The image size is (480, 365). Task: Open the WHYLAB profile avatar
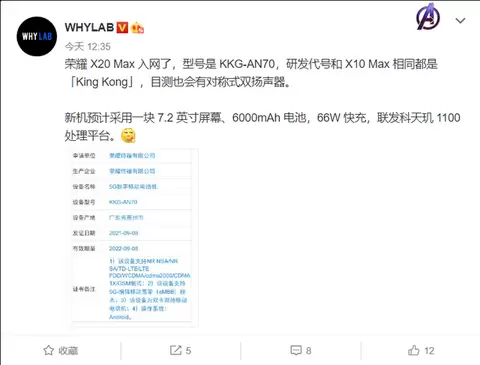(37, 36)
